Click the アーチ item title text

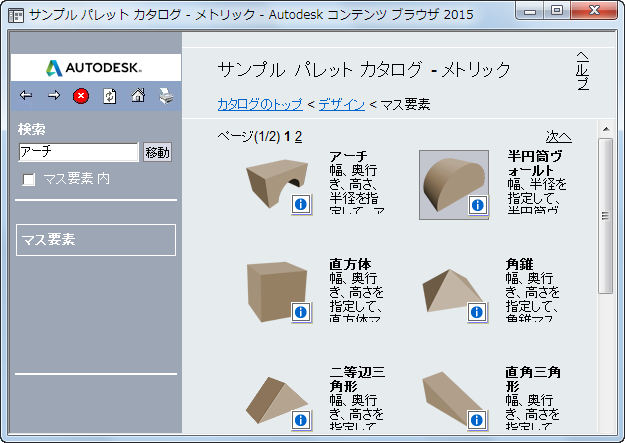pyautogui.click(x=348, y=156)
